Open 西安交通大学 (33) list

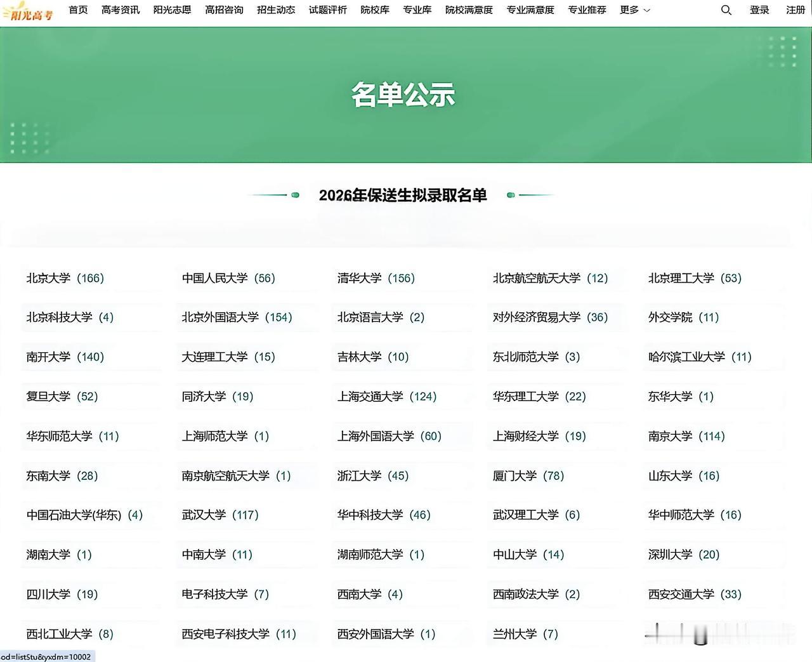coord(695,594)
